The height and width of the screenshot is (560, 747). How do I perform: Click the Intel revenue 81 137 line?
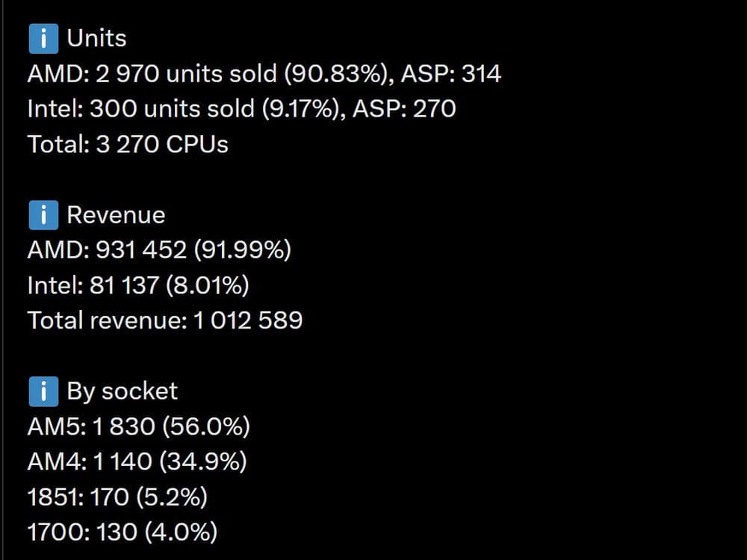coord(138,285)
